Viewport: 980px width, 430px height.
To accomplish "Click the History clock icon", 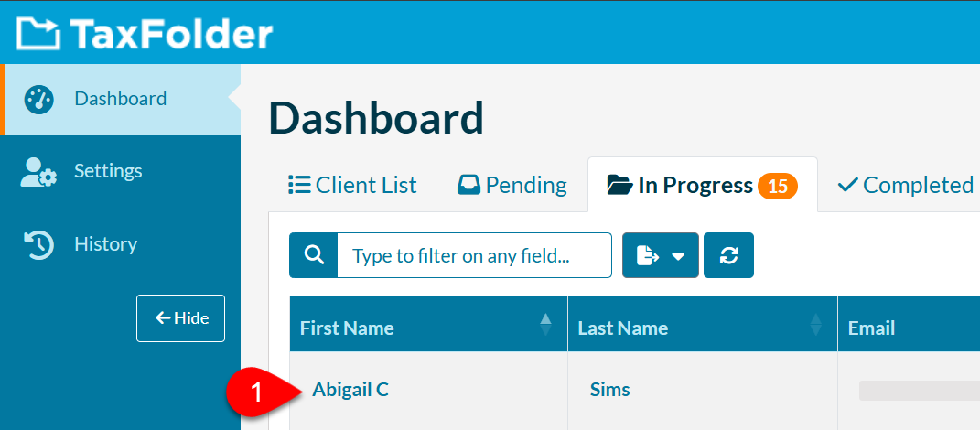I will [38, 244].
